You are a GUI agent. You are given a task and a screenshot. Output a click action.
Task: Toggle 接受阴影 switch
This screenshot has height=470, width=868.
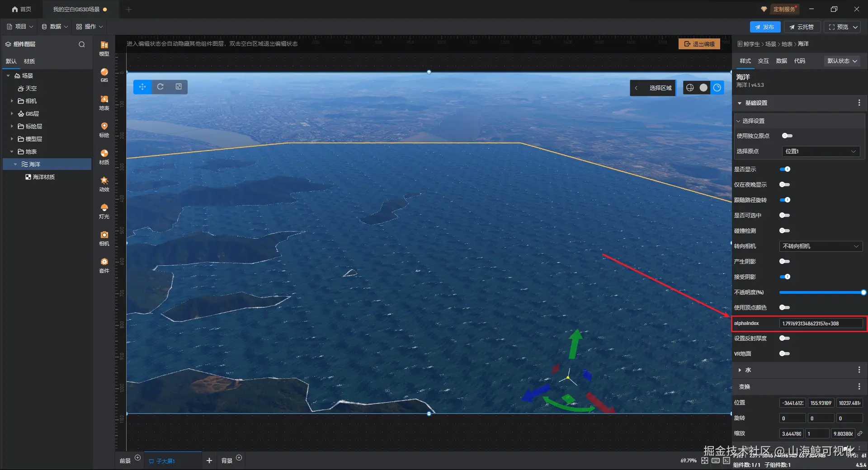(x=785, y=277)
